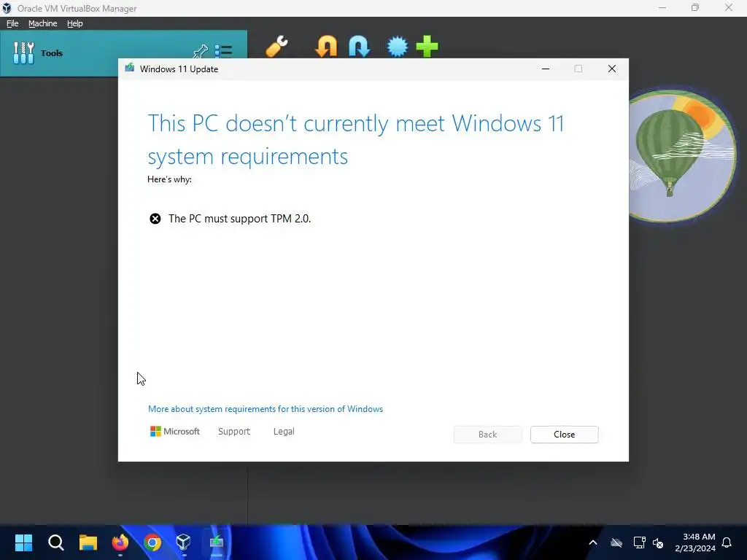Open the system requirements info link
The height and width of the screenshot is (560, 747).
tap(266, 409)
